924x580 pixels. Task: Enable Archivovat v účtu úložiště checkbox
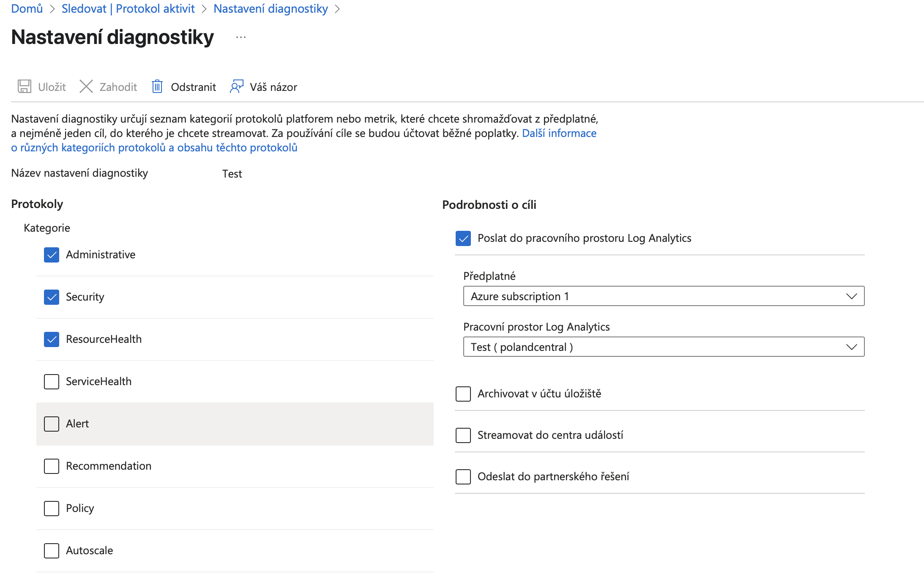point(463,394)
